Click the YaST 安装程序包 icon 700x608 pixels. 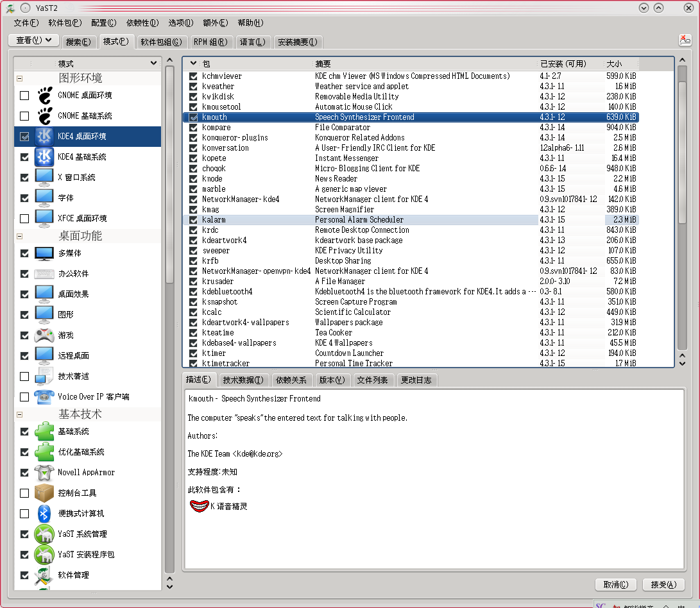[44, 555]
